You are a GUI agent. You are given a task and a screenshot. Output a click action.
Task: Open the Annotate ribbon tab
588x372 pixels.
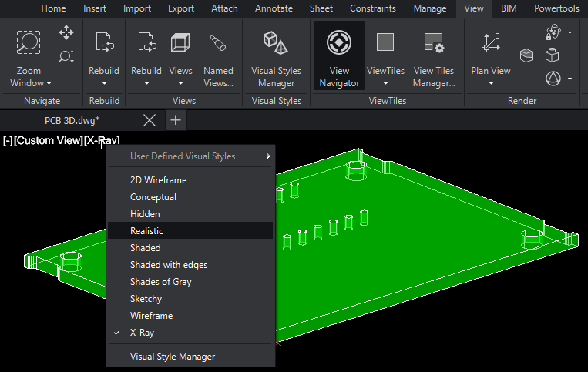pyautogui.click(x=274, y=8)
